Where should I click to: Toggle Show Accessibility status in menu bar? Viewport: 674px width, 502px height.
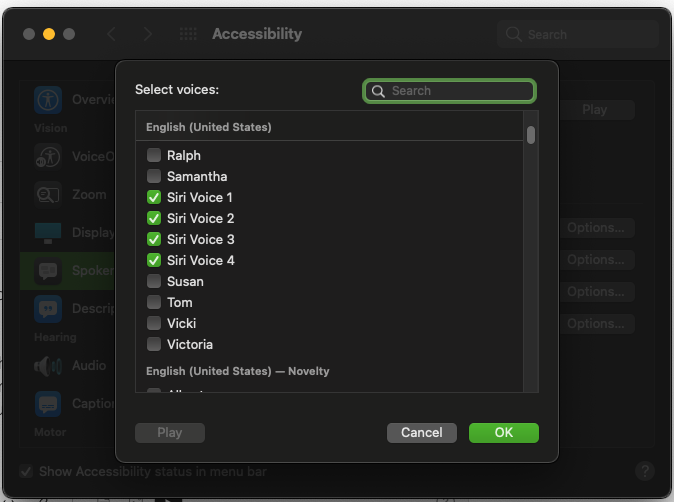point(26,471)
